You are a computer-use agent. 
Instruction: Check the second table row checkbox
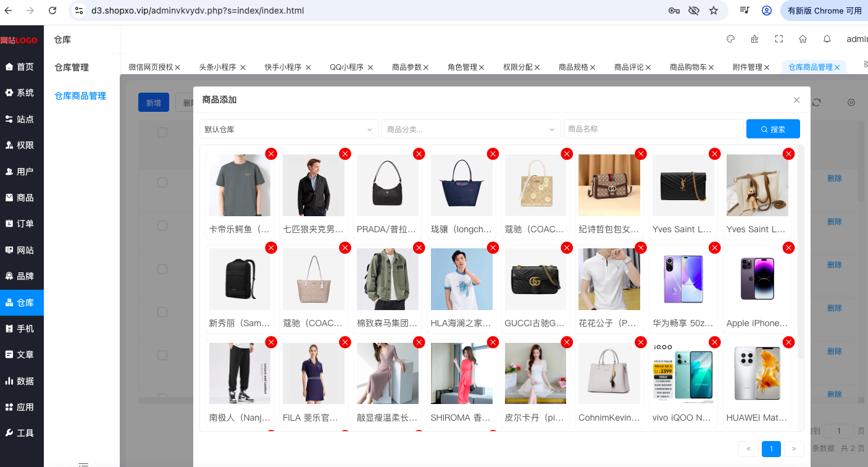pyautogui.click(x=162, y=225)
